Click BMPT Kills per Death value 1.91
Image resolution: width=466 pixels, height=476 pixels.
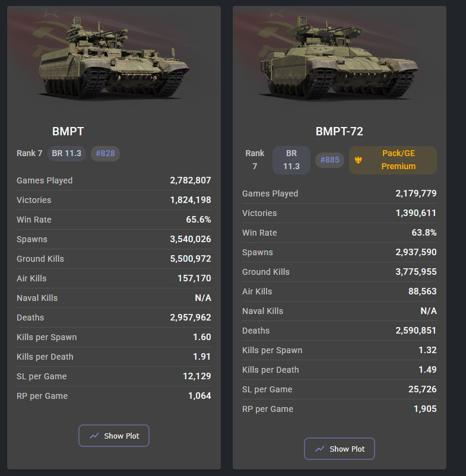(202, 357)
